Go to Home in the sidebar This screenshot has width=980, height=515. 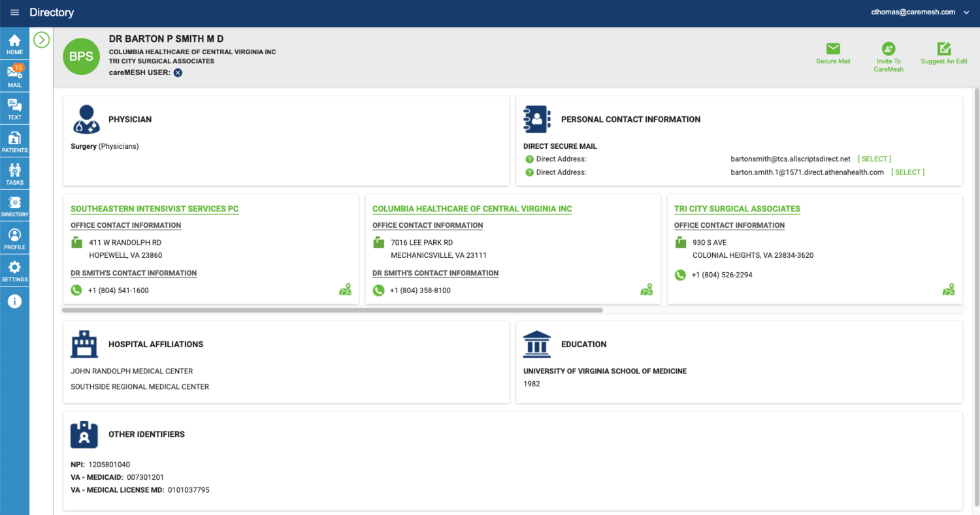pos(14,44)
